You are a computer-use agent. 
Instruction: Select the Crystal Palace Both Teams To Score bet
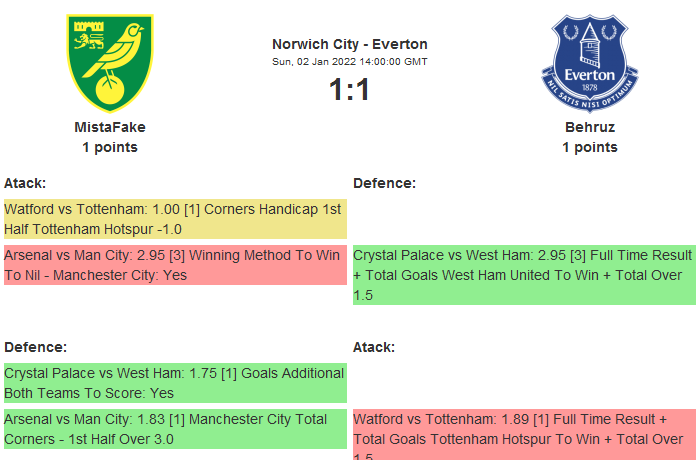(175, 383)
